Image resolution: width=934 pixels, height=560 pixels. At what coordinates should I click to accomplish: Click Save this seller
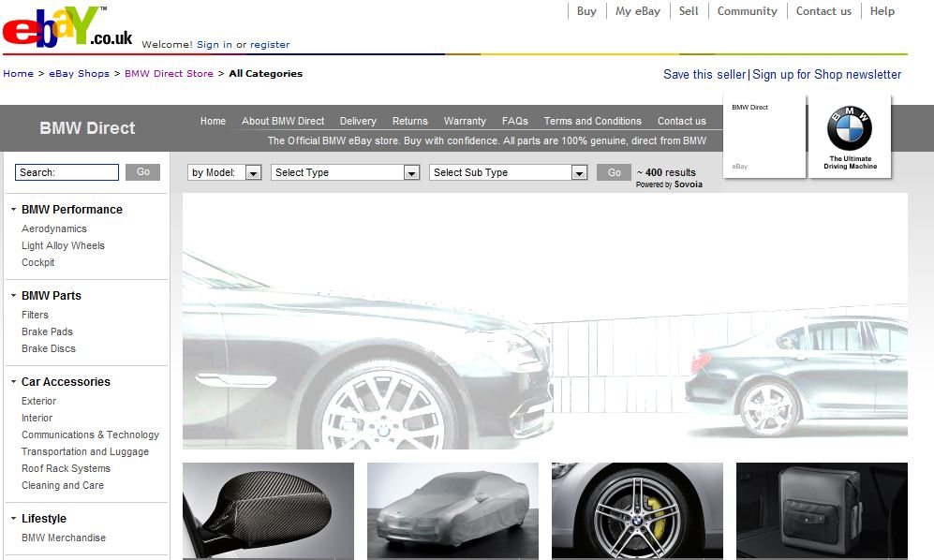(x=704, y=75)
